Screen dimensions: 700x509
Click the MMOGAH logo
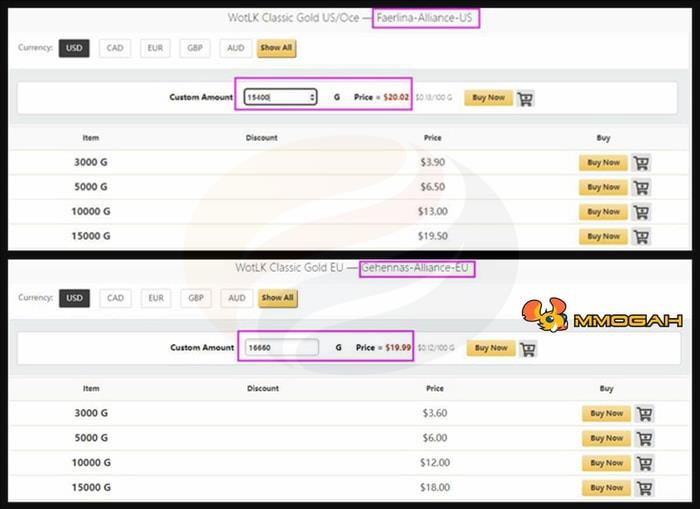[602, 318]
